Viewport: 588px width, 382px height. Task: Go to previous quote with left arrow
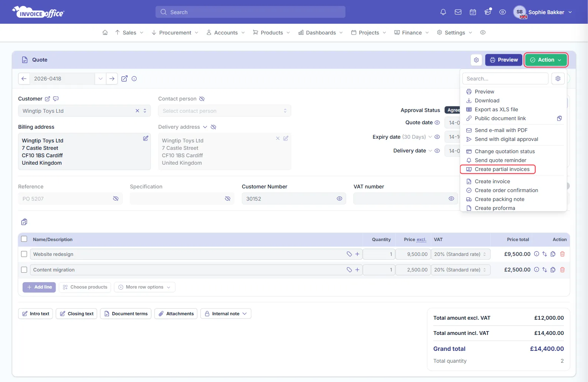(24, 79)
